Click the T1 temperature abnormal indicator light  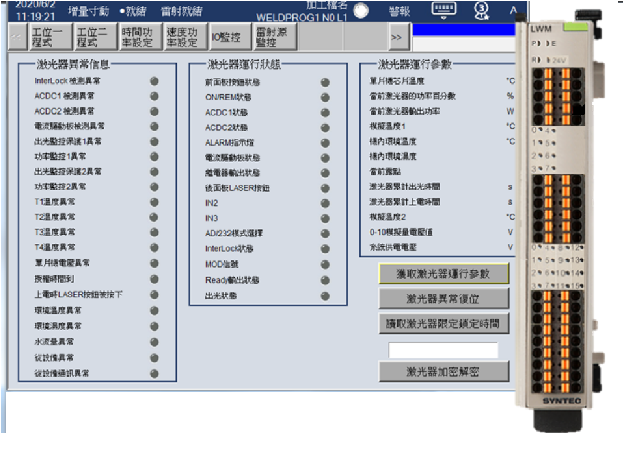(x=154, y=202)
